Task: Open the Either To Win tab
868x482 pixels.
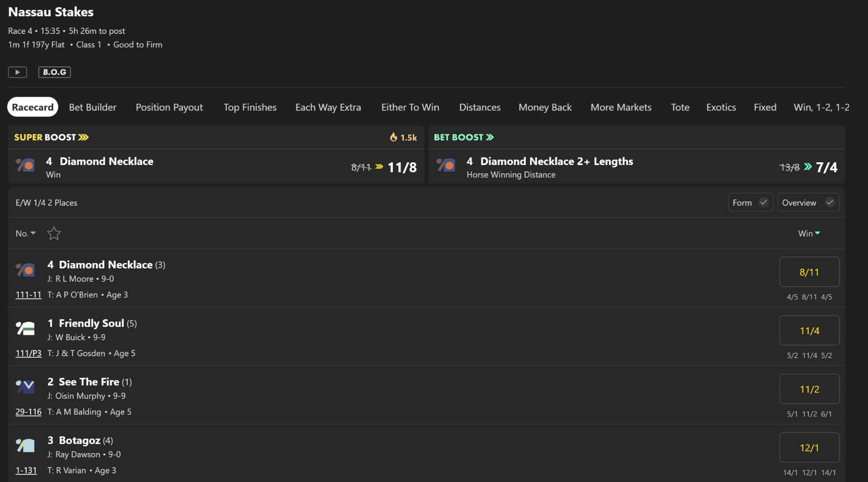Action: coord(410,107)
